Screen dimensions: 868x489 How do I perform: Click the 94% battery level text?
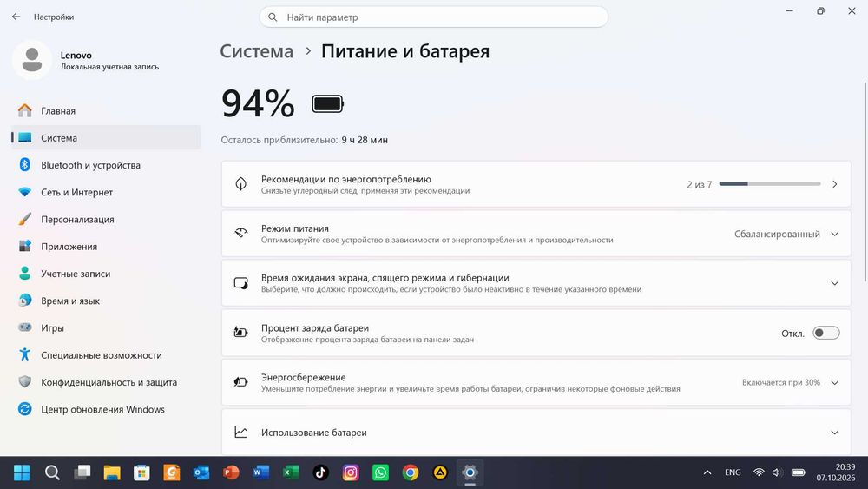[258, 103]
